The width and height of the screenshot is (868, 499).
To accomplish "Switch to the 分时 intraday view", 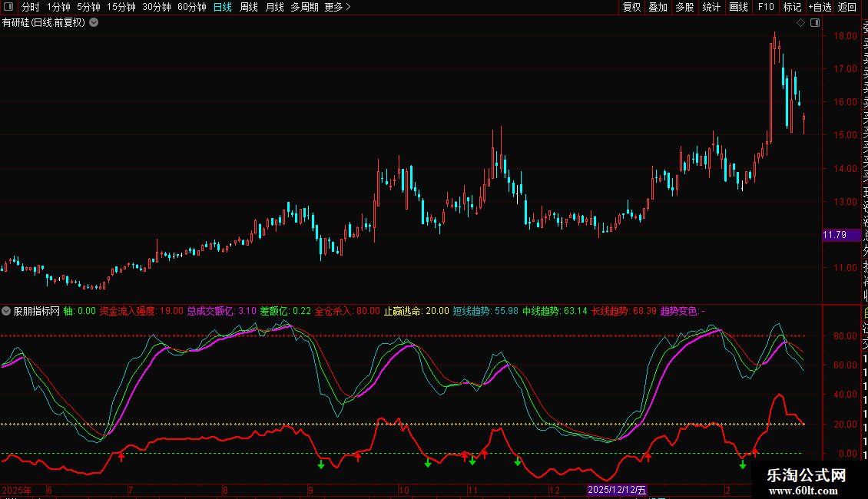I will [30, 7].
